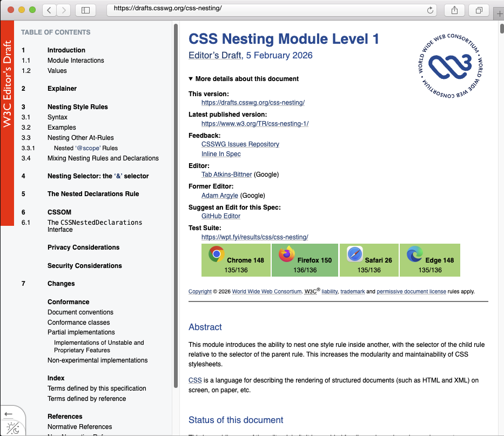The width and height of the screenshot is (504, 436).
Task: Open the liability link
Action: 330,291
